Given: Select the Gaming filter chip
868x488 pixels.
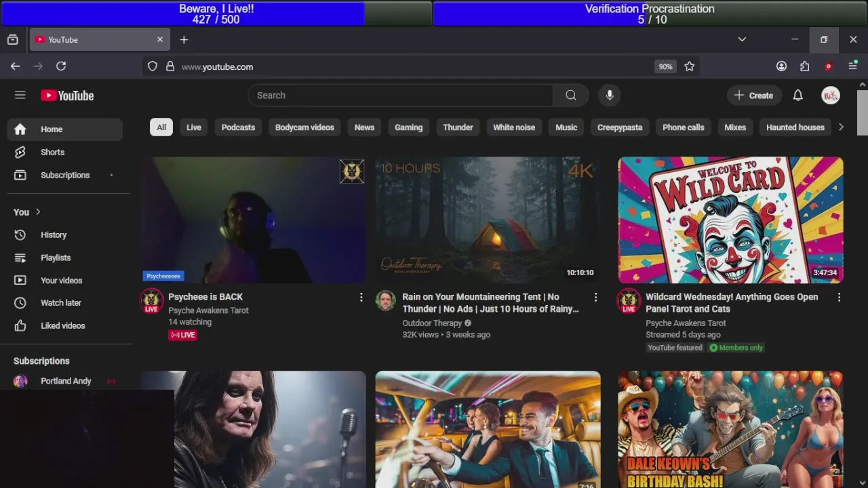Looking at the screenshot, I should 408,127.
